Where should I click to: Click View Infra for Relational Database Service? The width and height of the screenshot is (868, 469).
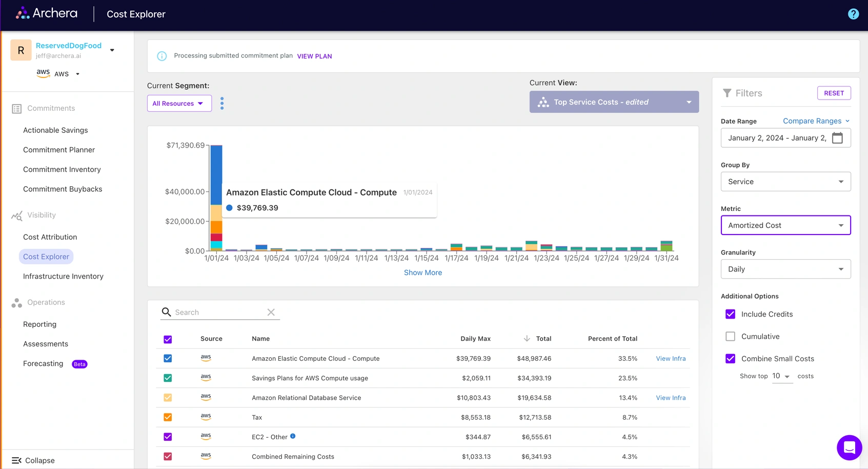pos(671,398)
